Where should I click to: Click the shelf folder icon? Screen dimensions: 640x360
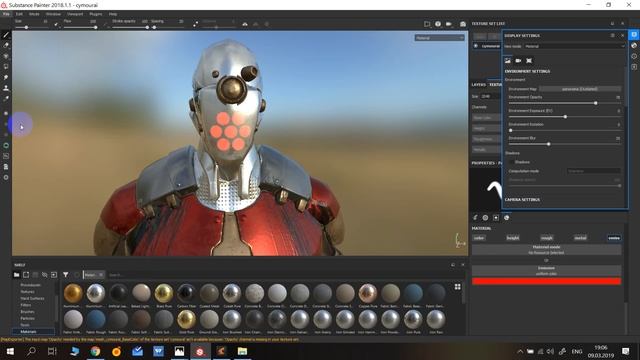pos(16,275)
